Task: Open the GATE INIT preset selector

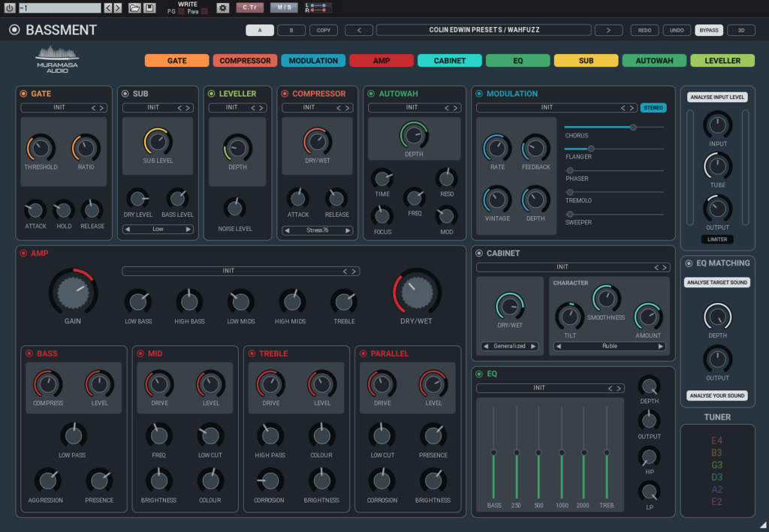Action: tap(64, 108)
